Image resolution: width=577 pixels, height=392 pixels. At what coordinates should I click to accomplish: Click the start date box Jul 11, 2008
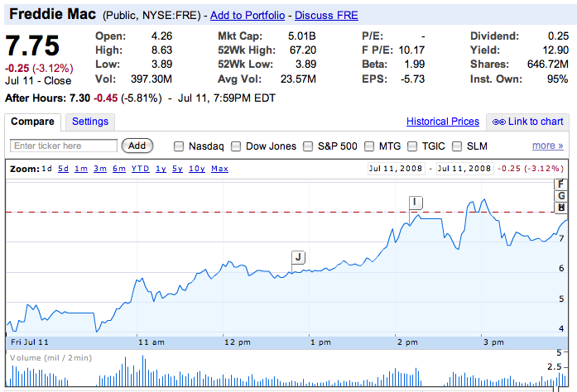coord(396,169)
